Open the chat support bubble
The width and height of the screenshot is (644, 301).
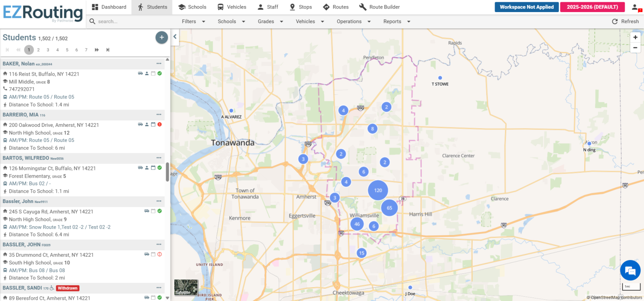(x=630, y=270)
